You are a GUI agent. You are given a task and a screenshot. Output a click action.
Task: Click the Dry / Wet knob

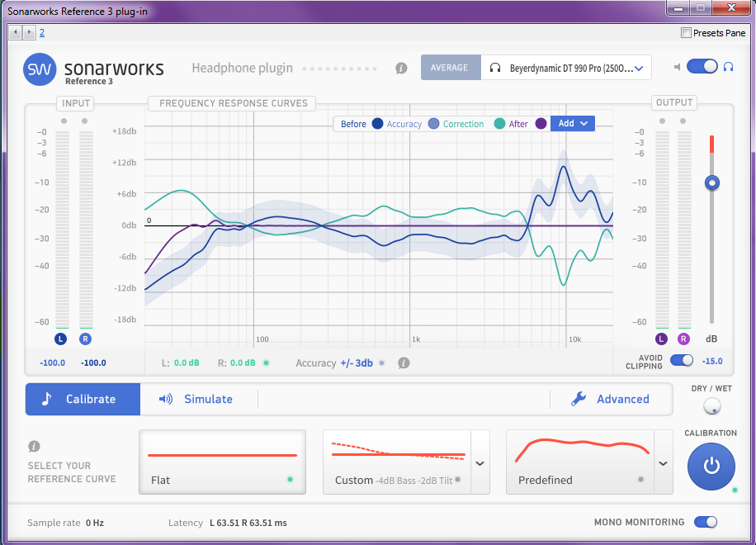[711, 406]
